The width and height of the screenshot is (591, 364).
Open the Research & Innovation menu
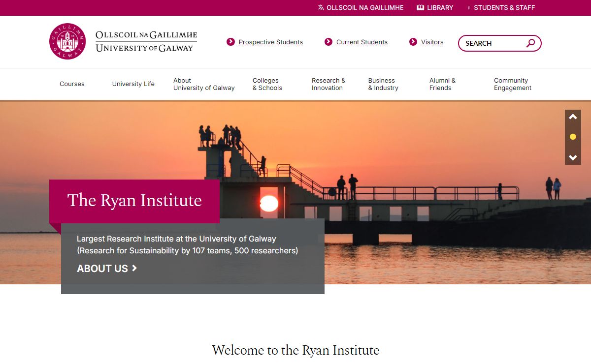pyautogui.click(x=328, y=84)
